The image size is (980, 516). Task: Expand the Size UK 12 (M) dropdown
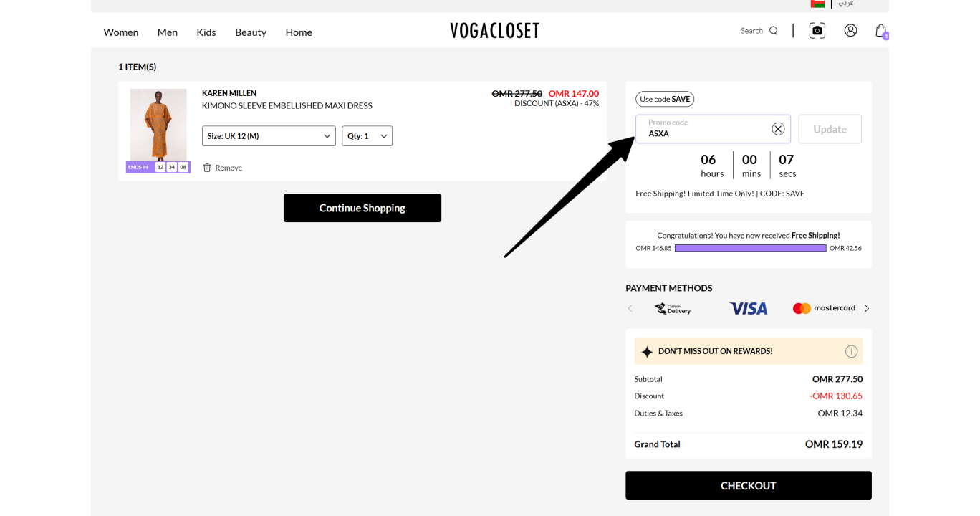pyautogui.click(x=269, y=136)
